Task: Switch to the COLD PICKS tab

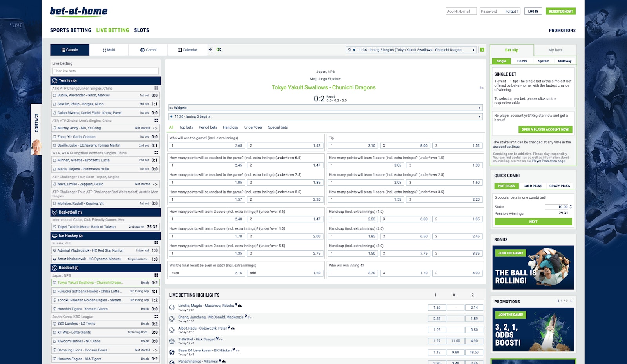Action: coord(533,186)
